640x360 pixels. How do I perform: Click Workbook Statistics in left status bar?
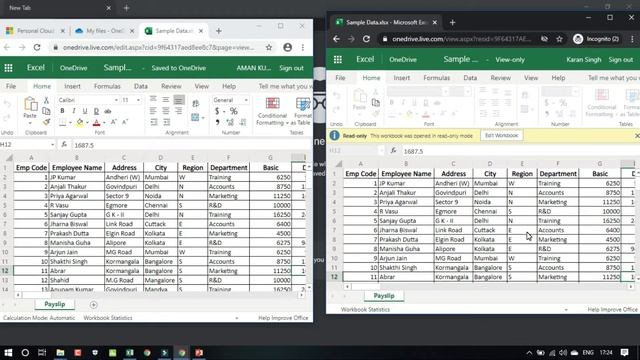pyautogui.click(x=108, y=318)
